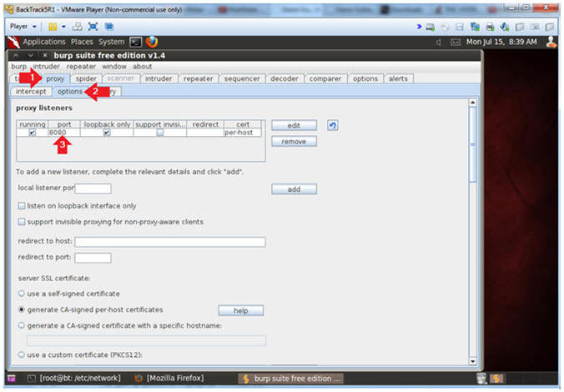Click the blue double-arrow expand devices icon
Screen dimensions: 564x392
tap(419, 27)
